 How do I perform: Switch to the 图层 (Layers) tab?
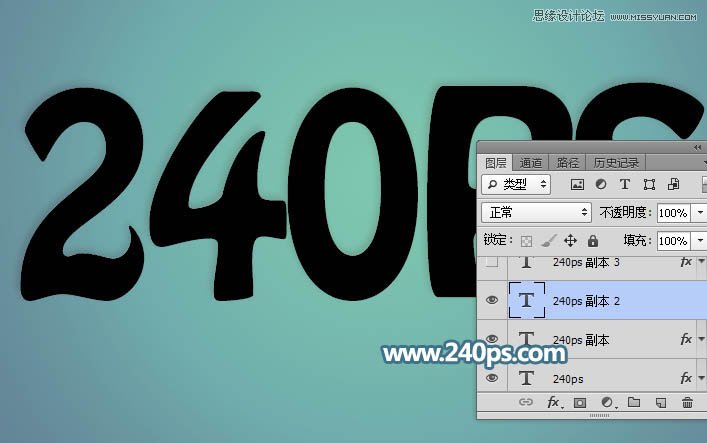click(x=496, y=163)
